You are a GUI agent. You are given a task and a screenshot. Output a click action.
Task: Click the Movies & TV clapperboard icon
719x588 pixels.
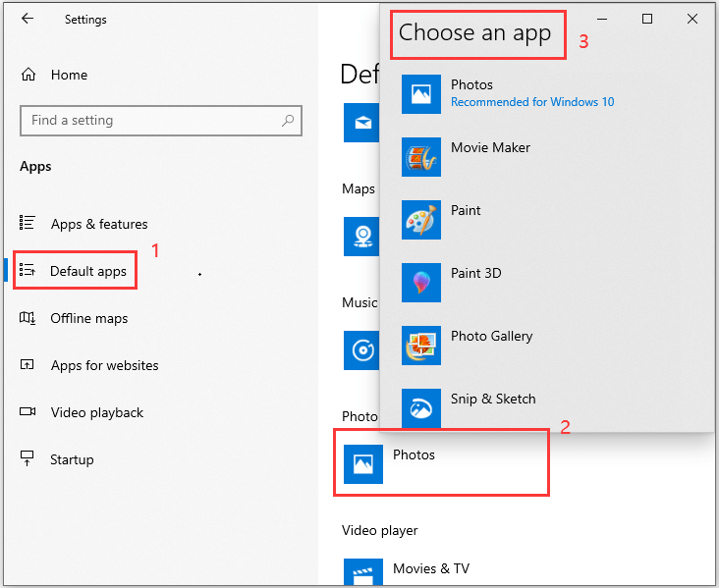point(363,572)
